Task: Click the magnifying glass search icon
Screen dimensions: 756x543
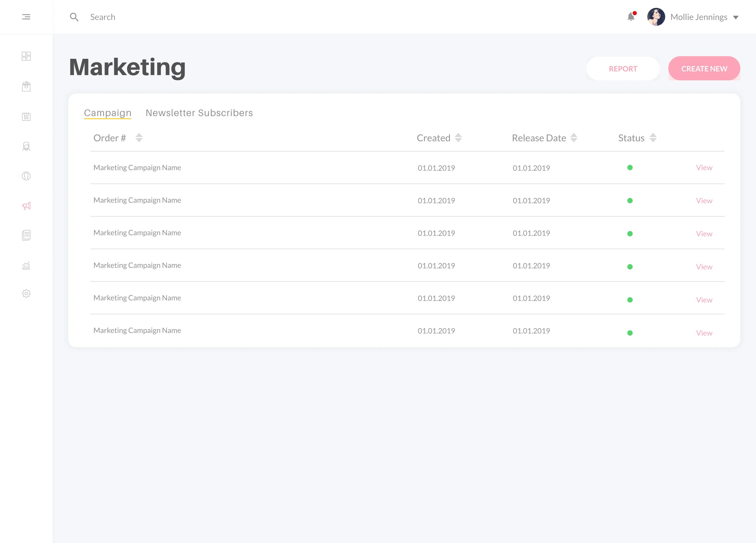Action: click(x=74, y=17)
